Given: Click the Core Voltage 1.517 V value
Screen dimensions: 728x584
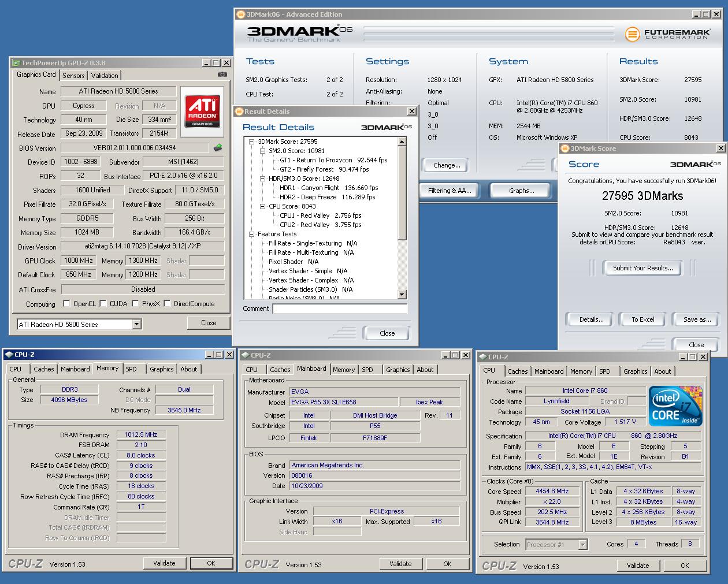Looking at the screenshot, I should pyautogui.click(x=626, y=422).
